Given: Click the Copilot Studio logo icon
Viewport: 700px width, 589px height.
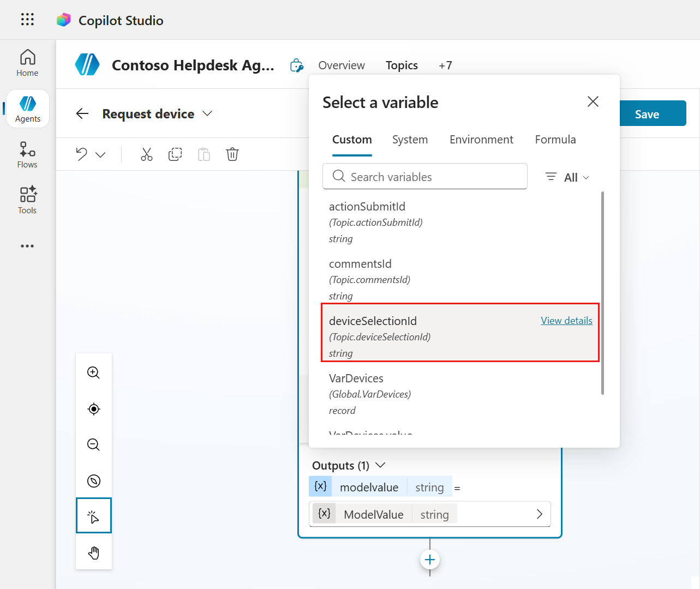Looking at the screenshot, I should [64, 20].
